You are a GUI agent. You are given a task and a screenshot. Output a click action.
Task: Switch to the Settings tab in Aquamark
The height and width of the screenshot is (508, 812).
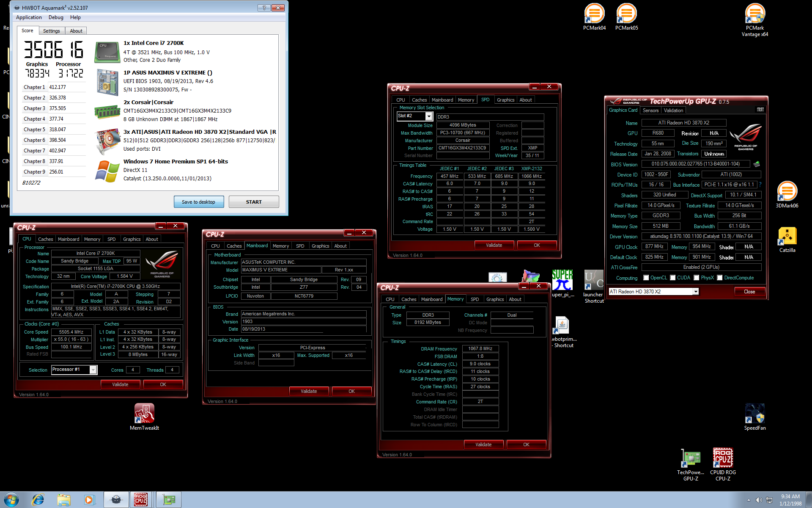coord(51,31)
